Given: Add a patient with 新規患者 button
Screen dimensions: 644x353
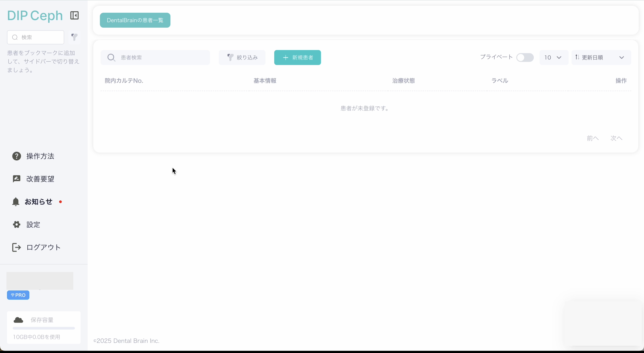Looking at the screenshot, I should pos(297,57).
